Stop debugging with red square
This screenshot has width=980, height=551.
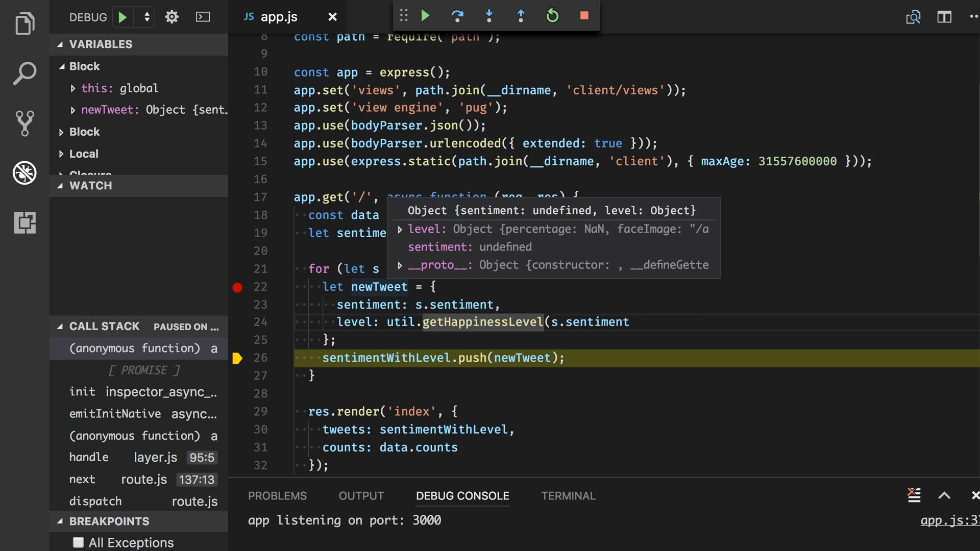584,16
